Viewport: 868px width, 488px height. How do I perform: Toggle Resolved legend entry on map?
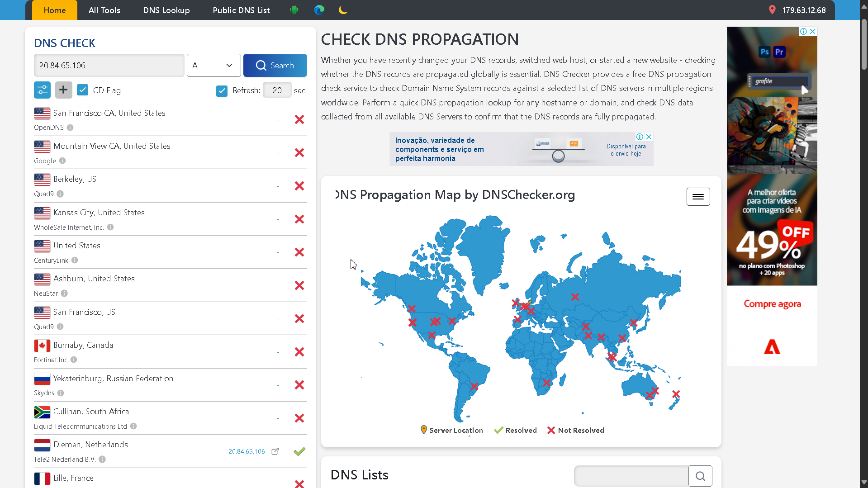pyautogui.click(x=515, y=430)
